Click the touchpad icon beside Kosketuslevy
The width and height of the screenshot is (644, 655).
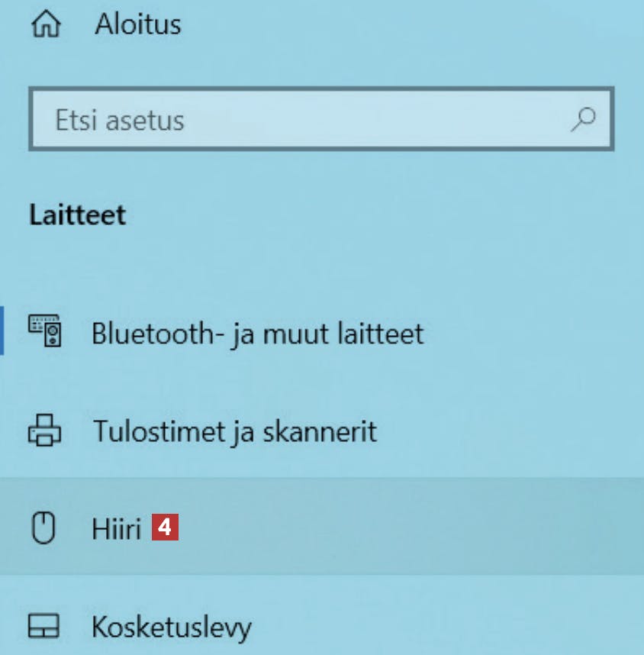click(43, 626)
